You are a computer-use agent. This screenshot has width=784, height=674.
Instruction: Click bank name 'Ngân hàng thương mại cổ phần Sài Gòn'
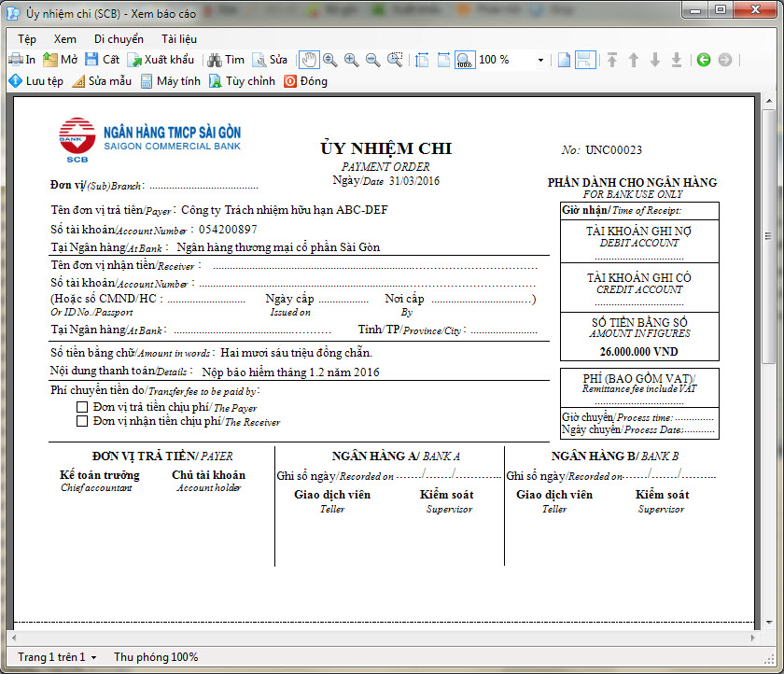click(x=278, y=247)
